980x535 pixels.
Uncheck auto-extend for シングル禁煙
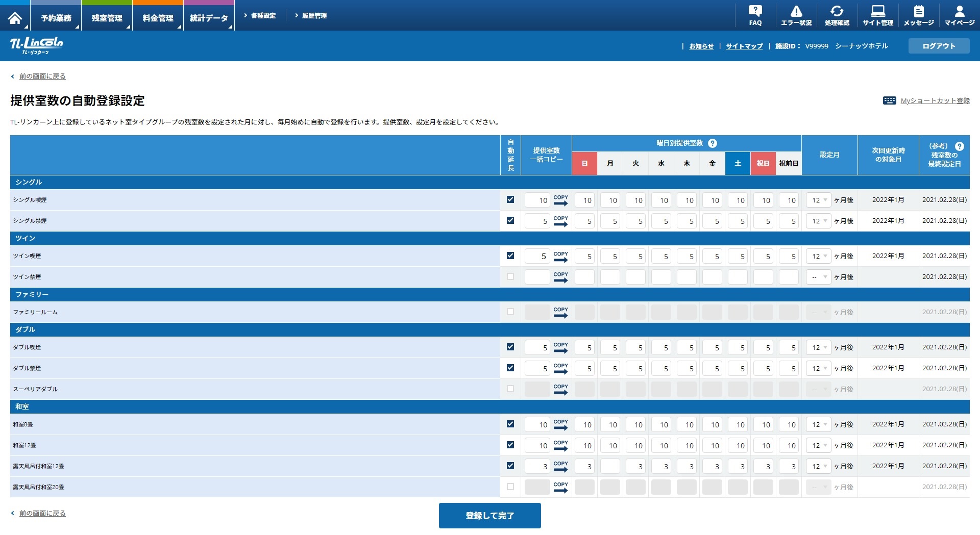click(x=510, y=220)
